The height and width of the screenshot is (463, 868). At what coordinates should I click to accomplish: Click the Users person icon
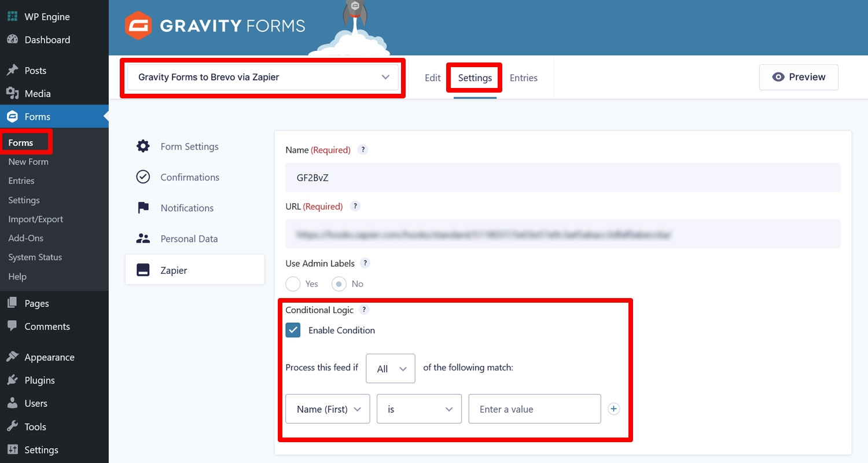12,403
